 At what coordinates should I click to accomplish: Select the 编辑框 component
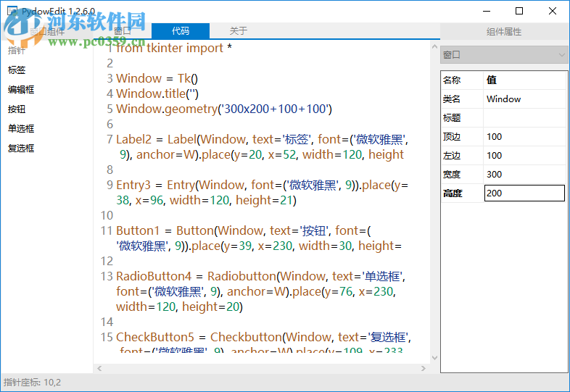21,90
